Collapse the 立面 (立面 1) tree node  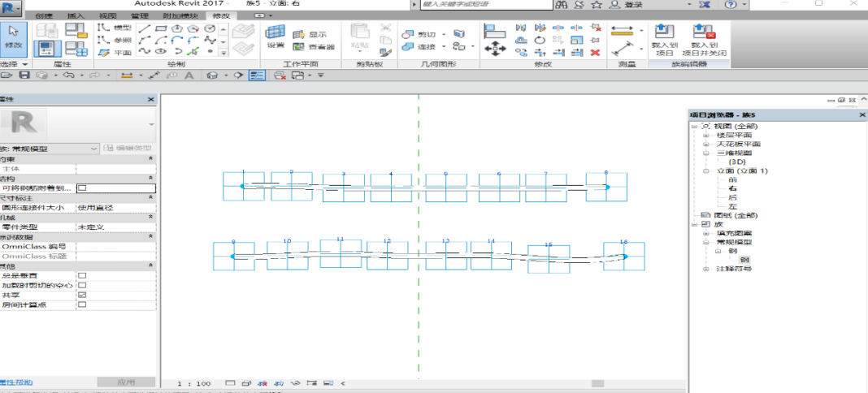coord(705,171)
